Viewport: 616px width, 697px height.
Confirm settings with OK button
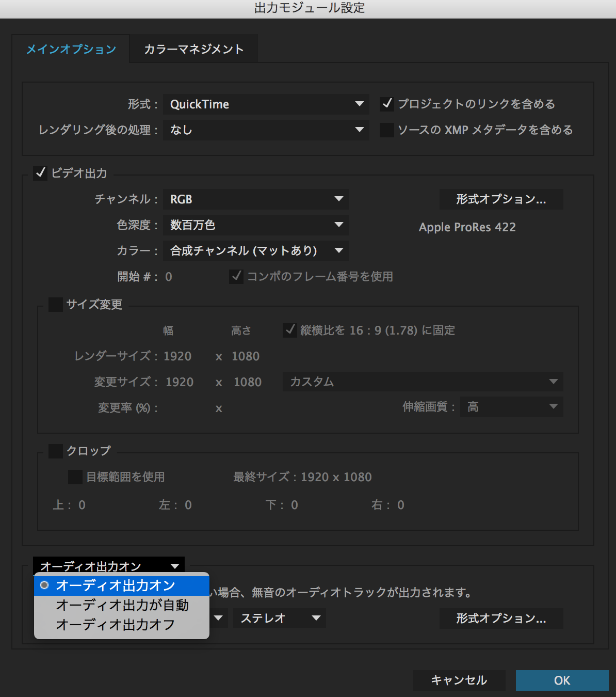pyautogui.click(x=562, y=680)
